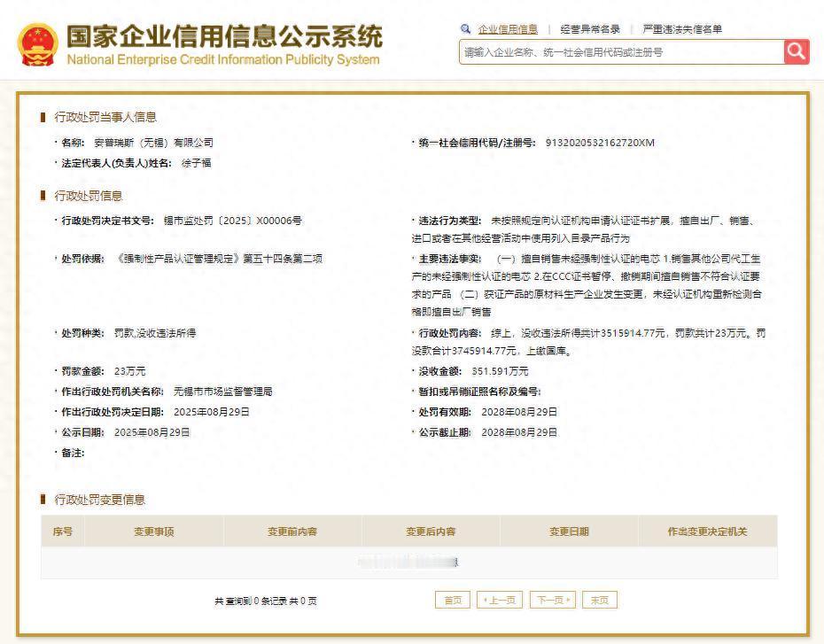
Task: Switch to the 经营异常名录 tab
Action: click(590, 29)
